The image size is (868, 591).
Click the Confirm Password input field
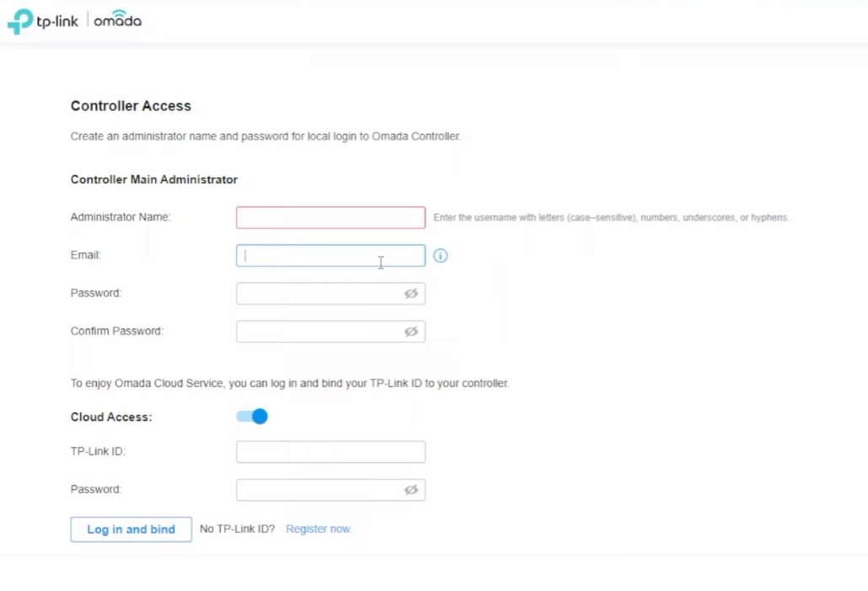[319, 331]
